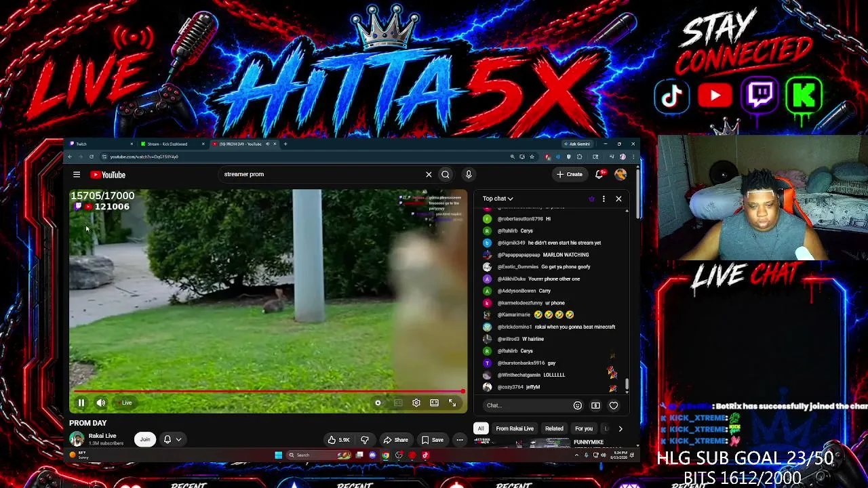Switch to the Kick Dashboard browser tab

pos(172,144)
